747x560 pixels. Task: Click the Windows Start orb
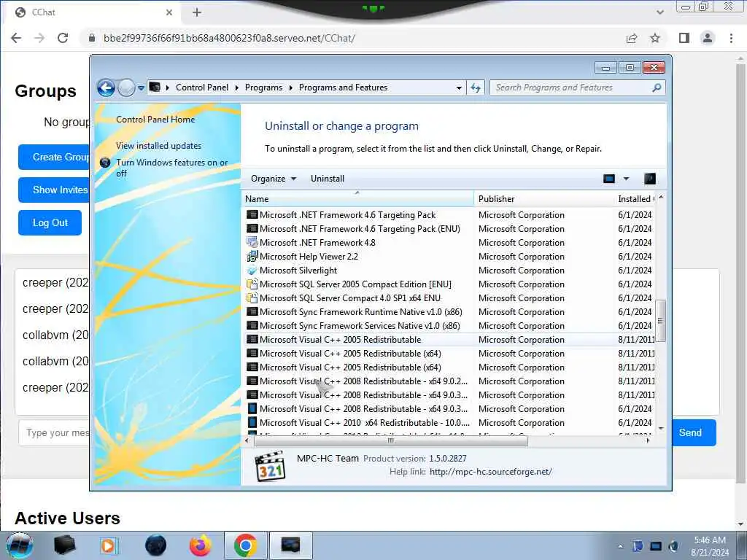[20, 545]
